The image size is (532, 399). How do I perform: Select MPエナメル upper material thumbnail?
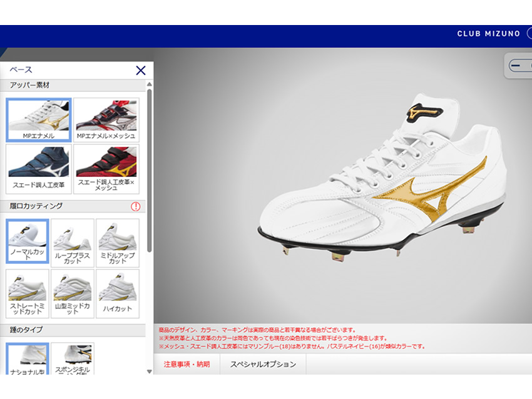39,120
